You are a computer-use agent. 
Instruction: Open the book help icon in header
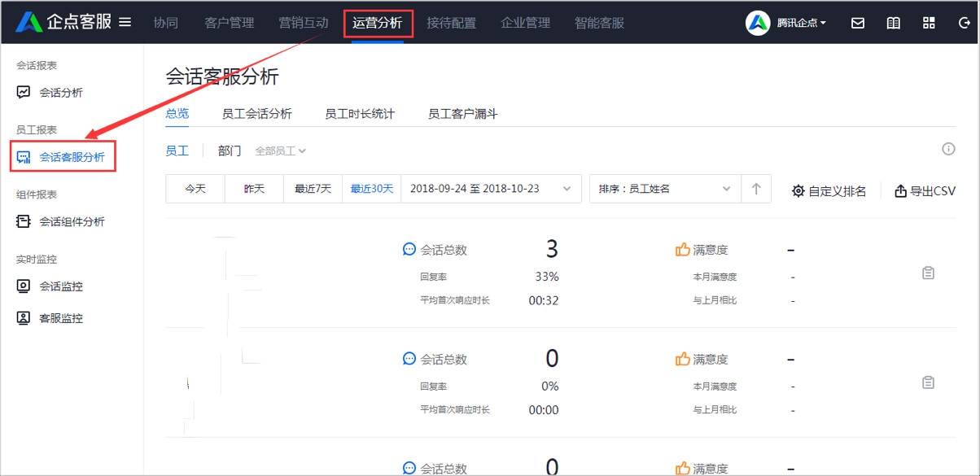pos(893,23)
